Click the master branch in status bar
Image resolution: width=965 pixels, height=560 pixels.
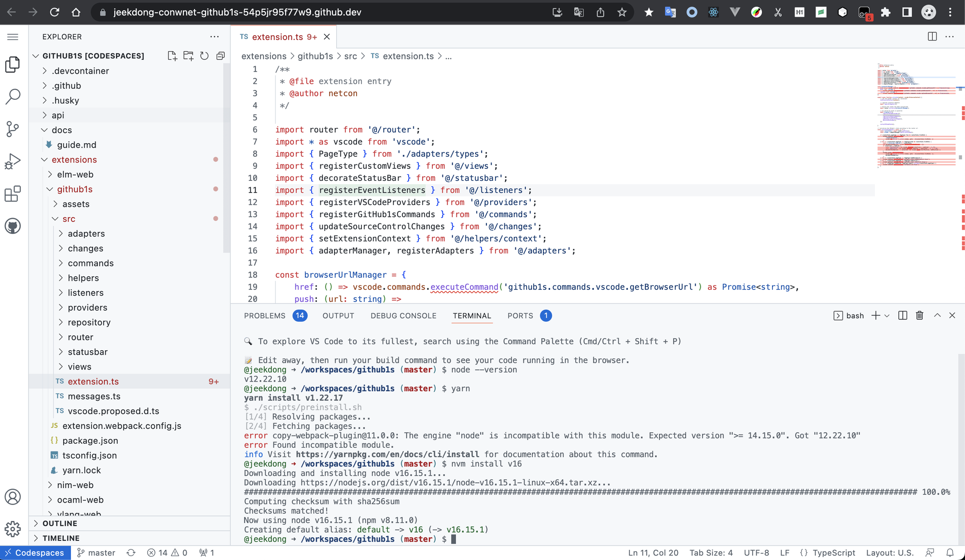[96, 553]
